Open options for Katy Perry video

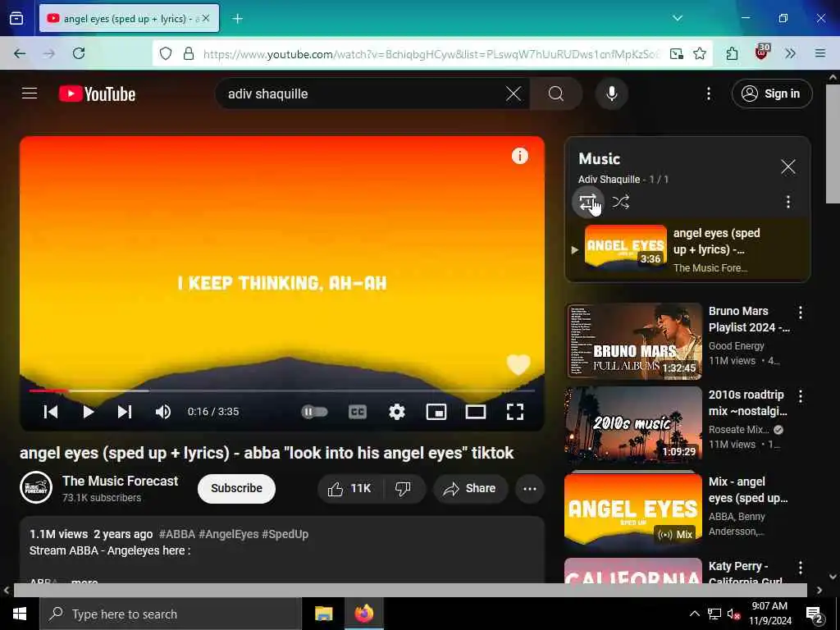(x=800, y=568)
